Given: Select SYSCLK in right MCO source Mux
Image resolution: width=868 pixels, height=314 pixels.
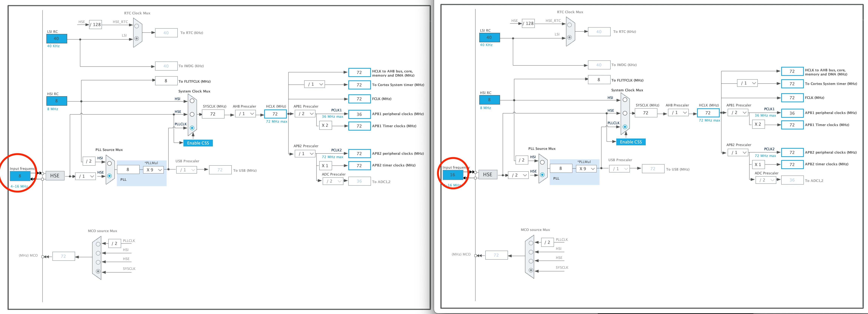Looking at the screenshot, I should (531, 270).
